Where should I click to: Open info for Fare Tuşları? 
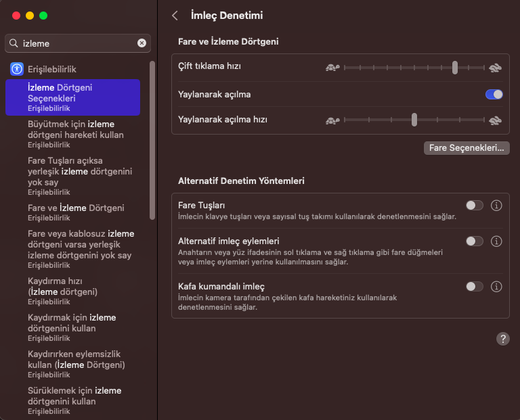pos(496,206)
